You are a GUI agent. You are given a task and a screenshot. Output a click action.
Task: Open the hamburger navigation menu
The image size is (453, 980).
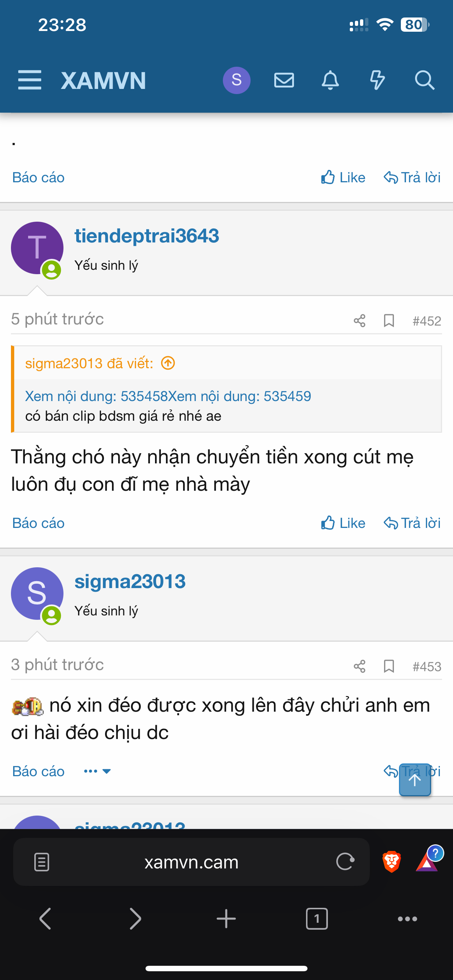[30, 80]
